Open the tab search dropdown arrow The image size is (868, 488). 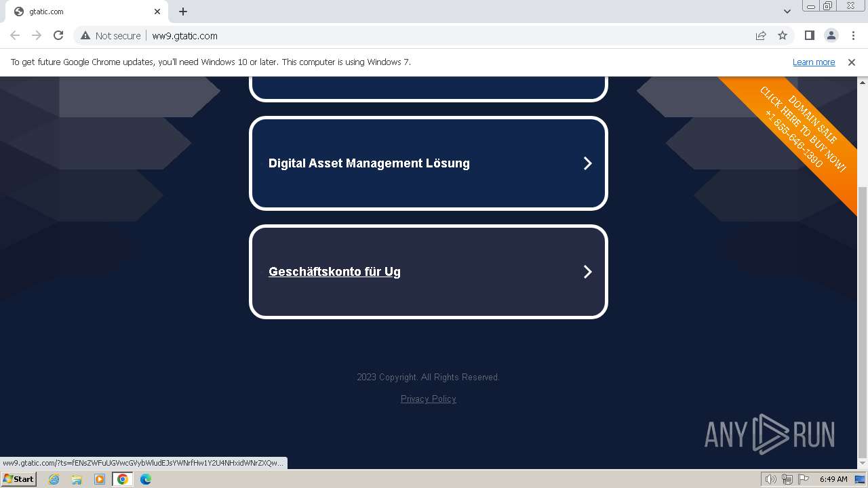click(x=787, y=12)
